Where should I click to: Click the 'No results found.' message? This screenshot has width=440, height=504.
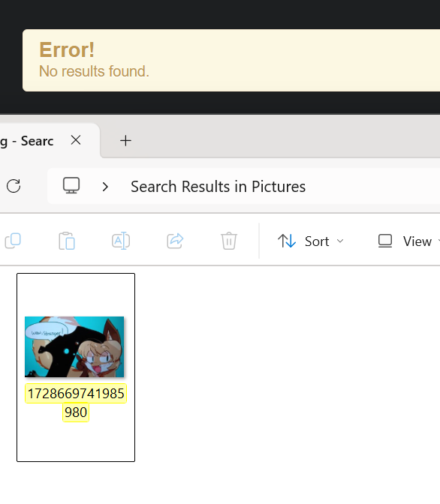pos(94,71)
